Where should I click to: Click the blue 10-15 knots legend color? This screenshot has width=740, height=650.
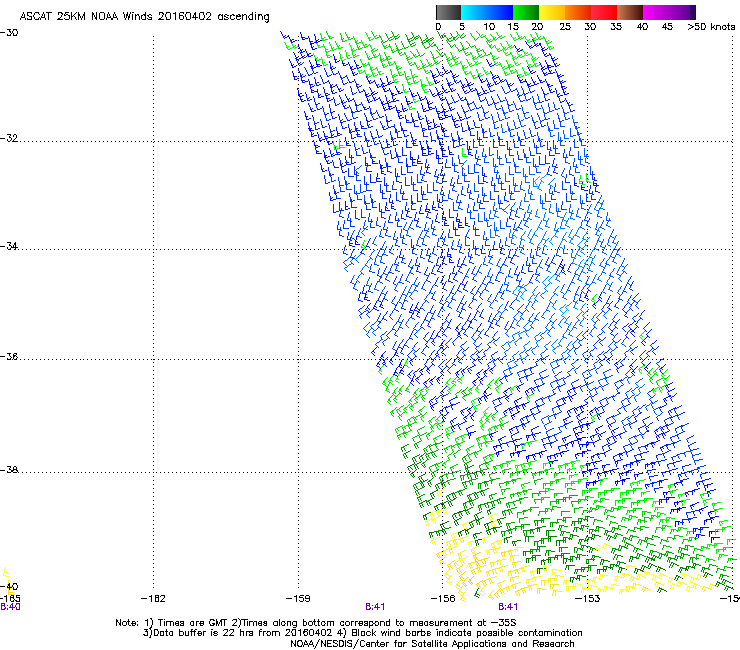coord(500,12)
